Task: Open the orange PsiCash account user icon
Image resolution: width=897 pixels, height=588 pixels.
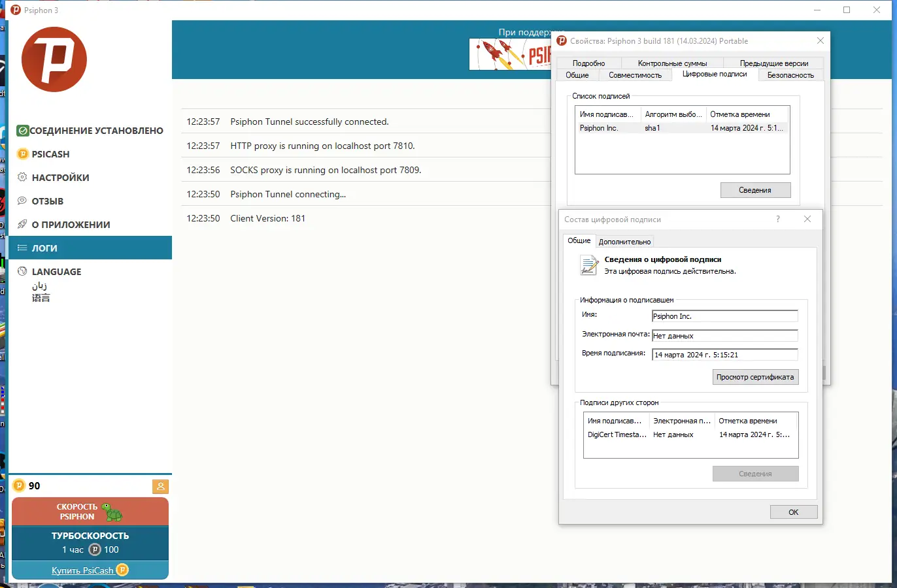Action: point(160,486)
